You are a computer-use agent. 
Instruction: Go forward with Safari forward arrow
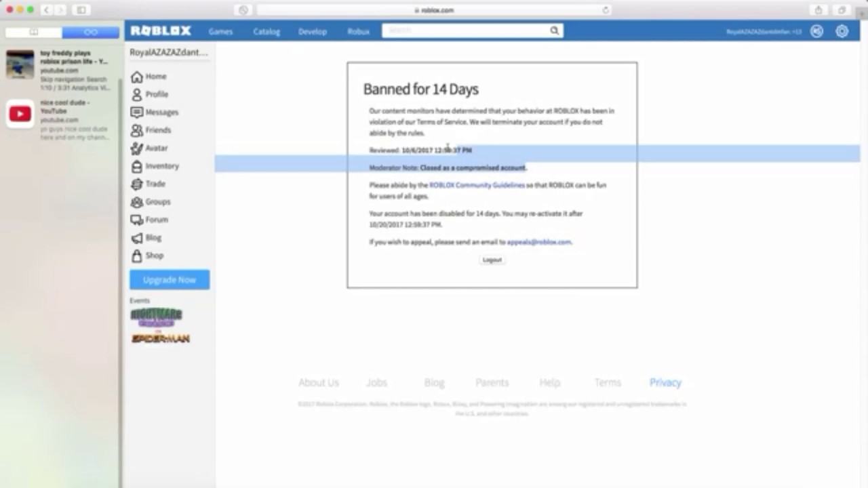[x=61, y=10]
